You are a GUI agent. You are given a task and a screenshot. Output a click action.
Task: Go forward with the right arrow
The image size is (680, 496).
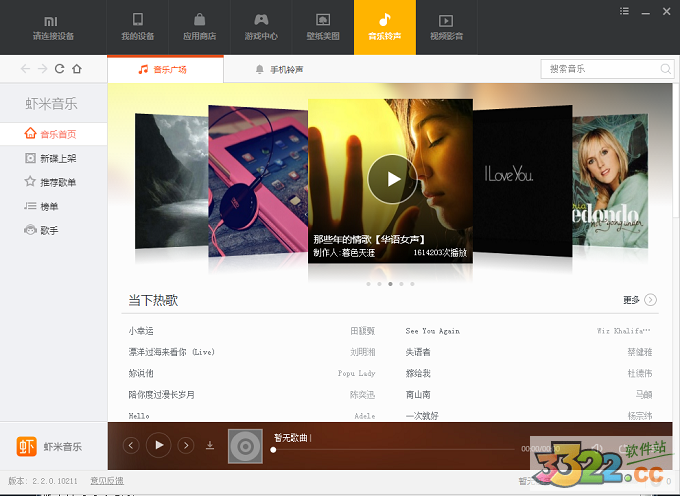click(x=42, y=69)
